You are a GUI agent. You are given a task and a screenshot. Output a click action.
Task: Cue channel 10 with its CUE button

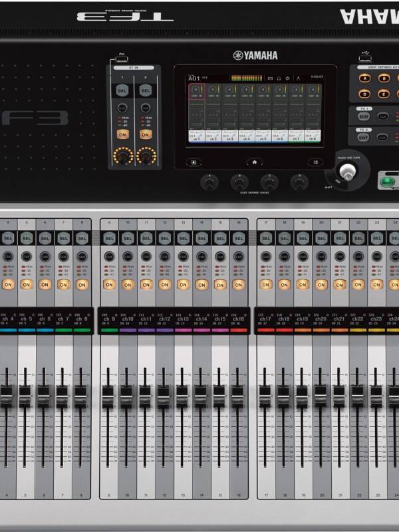coord(128,257)
